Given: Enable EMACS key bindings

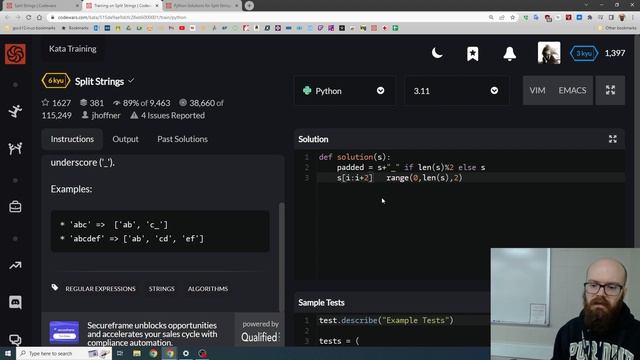Looking at the screenshot, I should [x=572, y=91].
